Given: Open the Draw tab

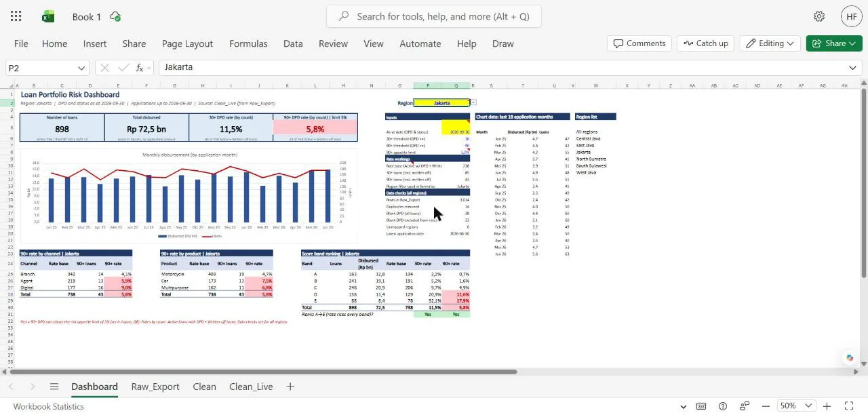Looking at the screenshot, I should click(x=503, y=43).
